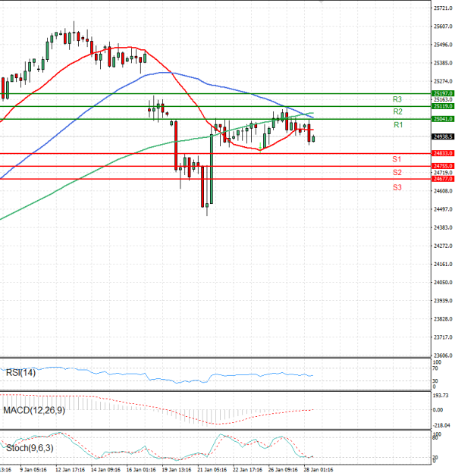The image size is (455, 476).
Task: Click the green arrow marker near 24833 support
Action: coord(260,146)
